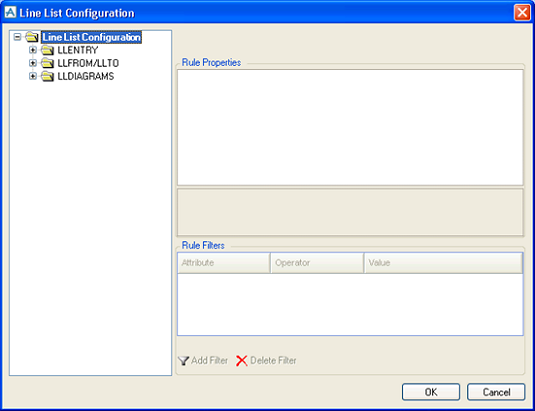Confirm with the OK button

[x=431, y=392]
